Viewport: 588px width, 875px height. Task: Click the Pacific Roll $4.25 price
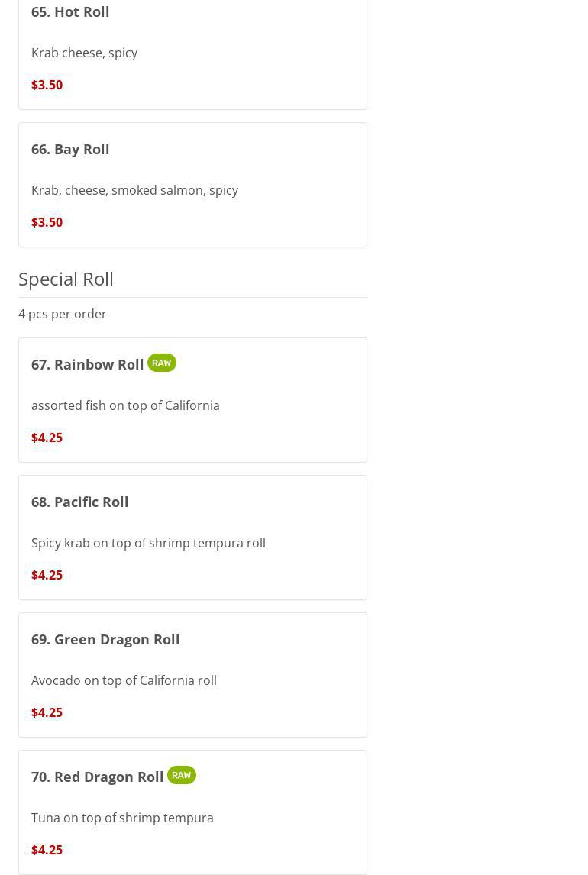click(x=47, y=575)
